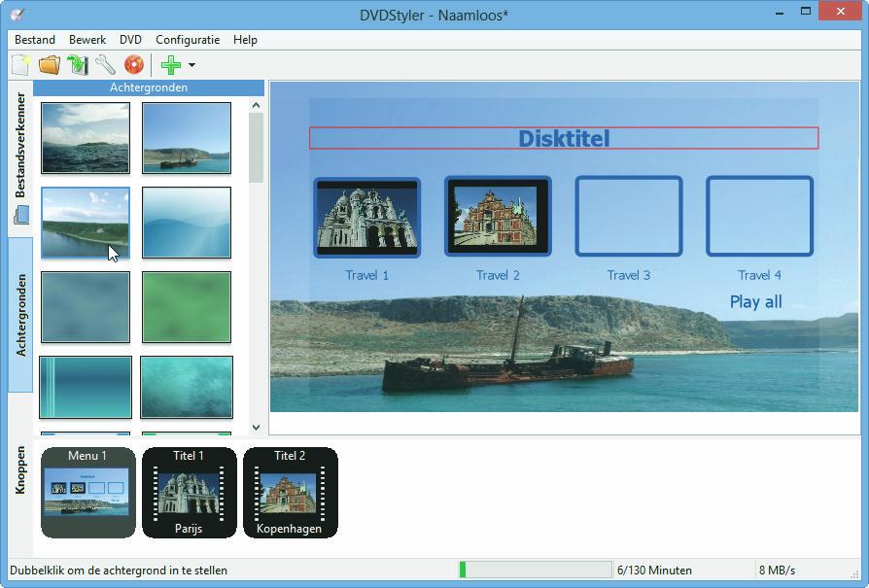Open a project with the folder icon
This screenshot has width=869, height=588.
49,66
